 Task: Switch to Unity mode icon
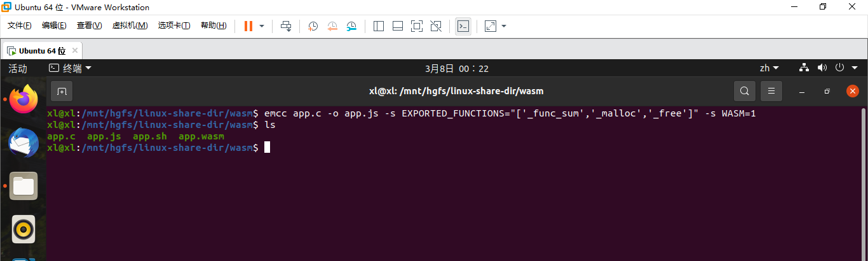(436, 26)
